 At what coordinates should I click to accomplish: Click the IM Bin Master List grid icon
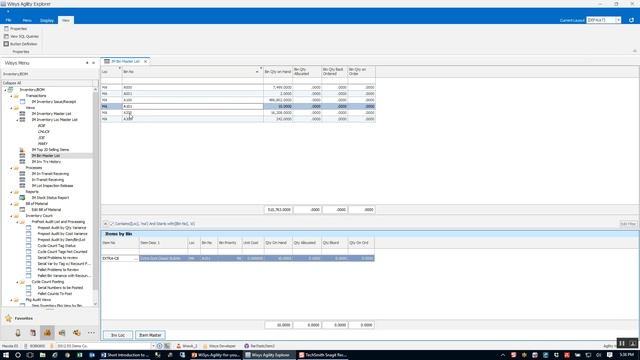coord(22,156)
